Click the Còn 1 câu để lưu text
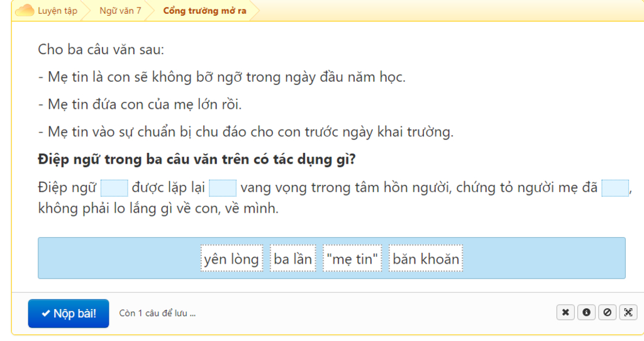Viewport: 644px width, 341px height. pos(157,313)
